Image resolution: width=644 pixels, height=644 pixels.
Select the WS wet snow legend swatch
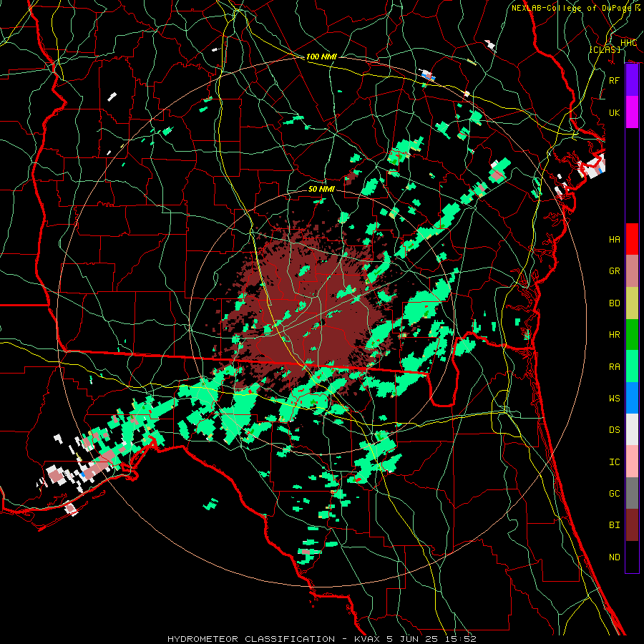632,398
